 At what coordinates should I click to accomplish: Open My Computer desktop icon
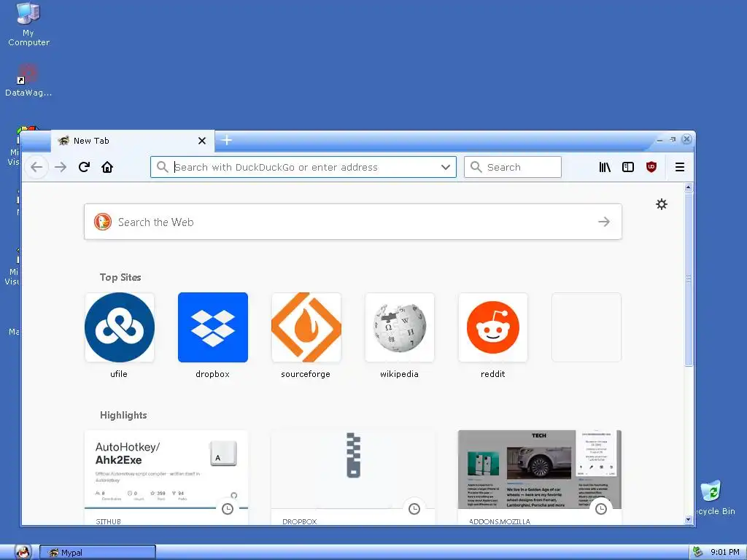(x=28, y=25)
